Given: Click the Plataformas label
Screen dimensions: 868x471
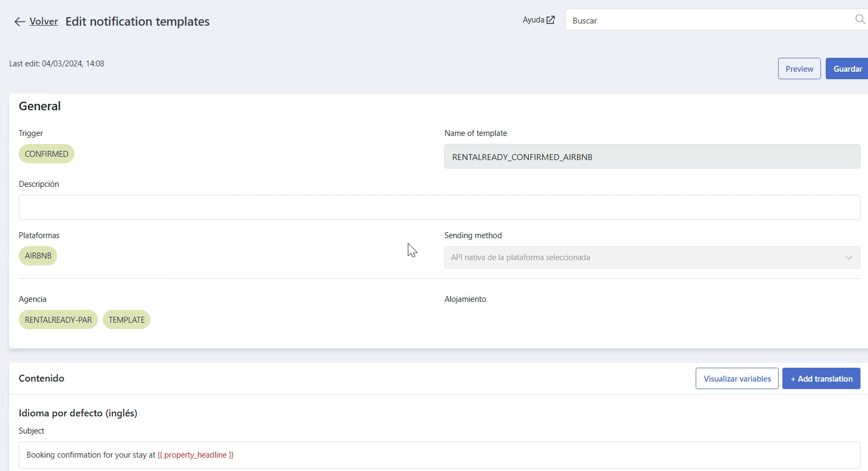Looking at the screenshot, I should pyautogui.click(x=39, y=236).
